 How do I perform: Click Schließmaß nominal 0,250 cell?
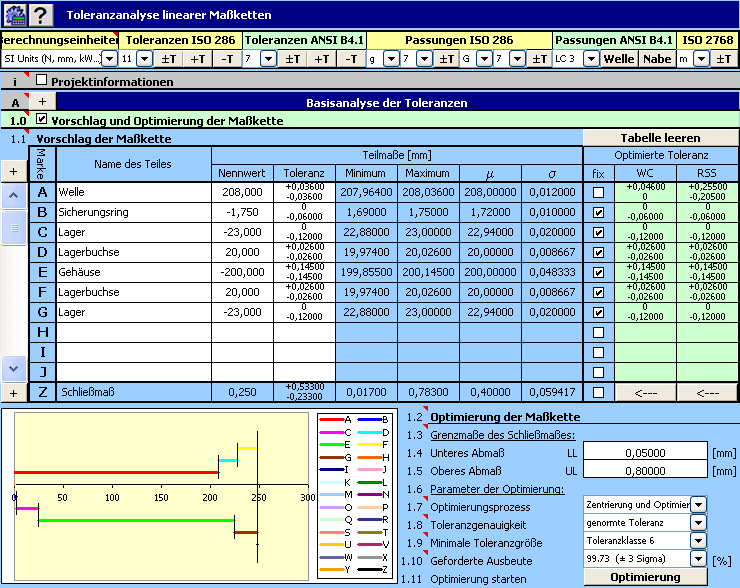243,392
